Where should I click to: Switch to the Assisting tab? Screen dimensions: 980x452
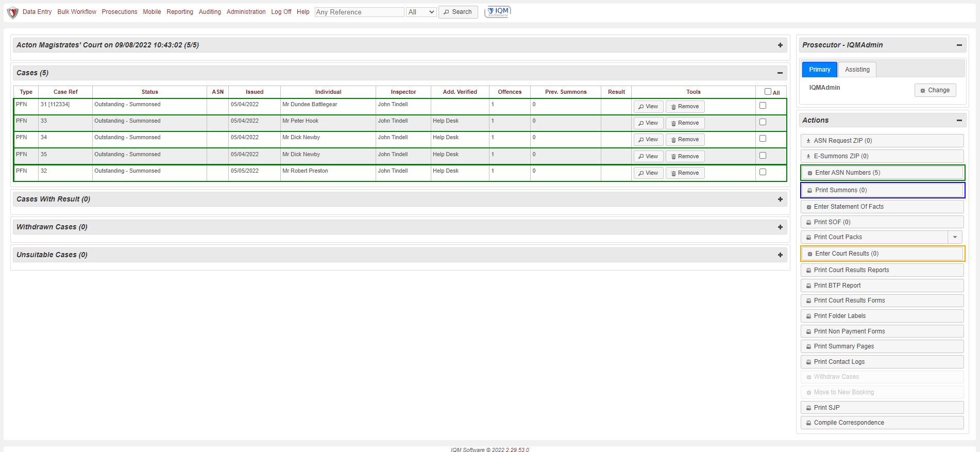(857, 70)
